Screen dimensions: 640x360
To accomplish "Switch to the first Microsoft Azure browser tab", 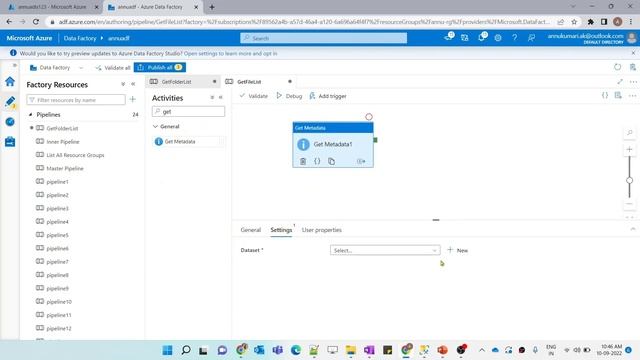I will pos(52,7).
